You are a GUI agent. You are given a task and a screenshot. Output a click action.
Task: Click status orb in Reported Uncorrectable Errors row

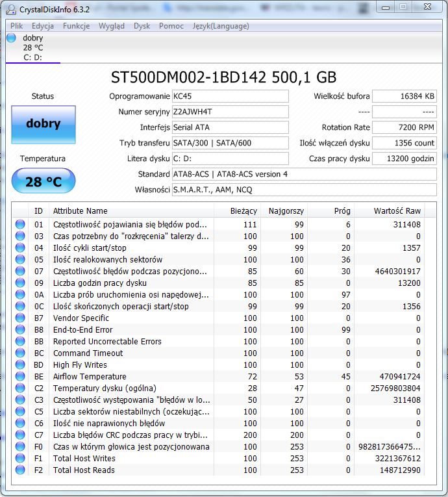click(20, 341)
